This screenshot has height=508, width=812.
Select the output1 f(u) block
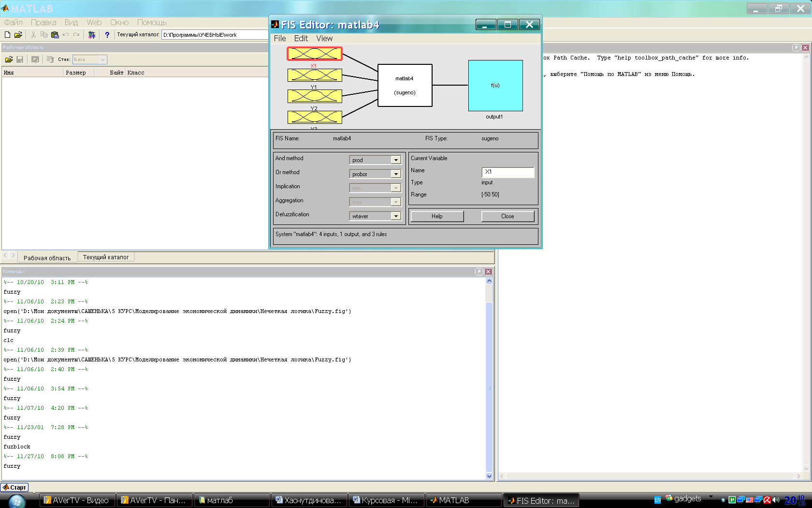[495, 86]
